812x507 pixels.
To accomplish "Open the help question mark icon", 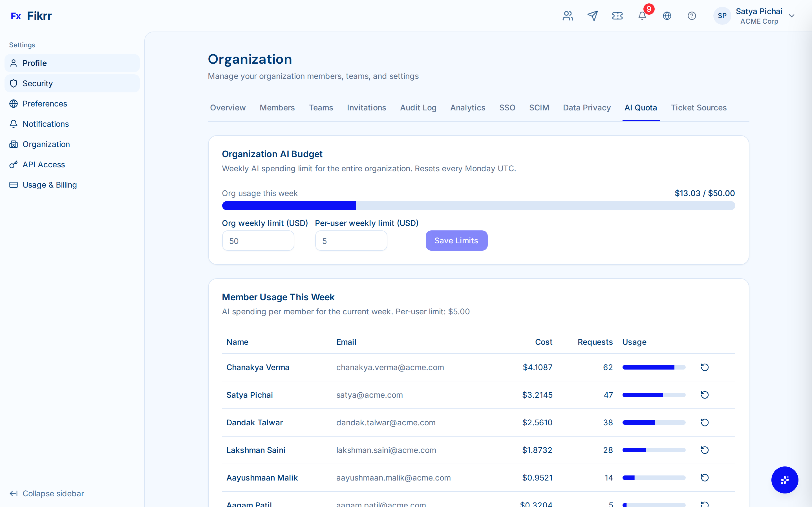I will coord(692,16).
